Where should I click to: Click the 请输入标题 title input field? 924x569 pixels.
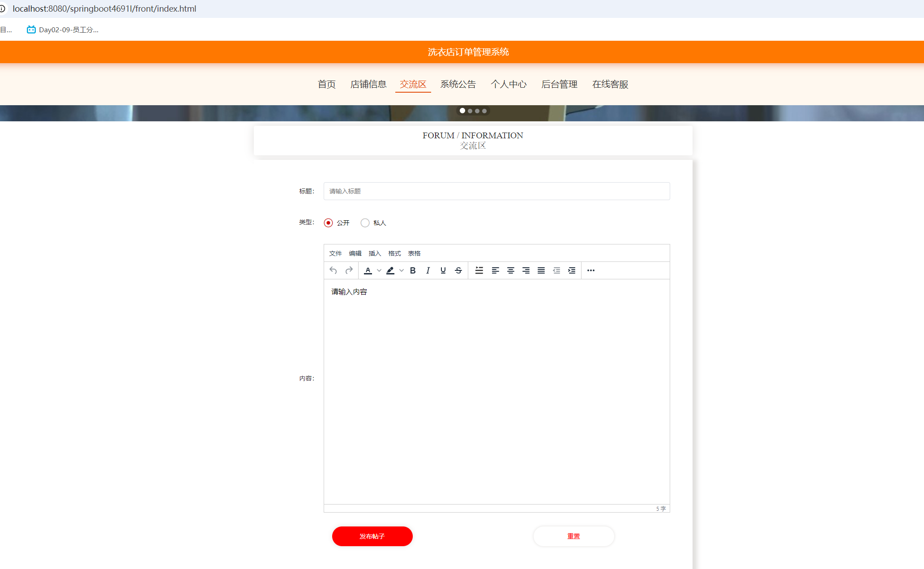click(x=496, y=191)
